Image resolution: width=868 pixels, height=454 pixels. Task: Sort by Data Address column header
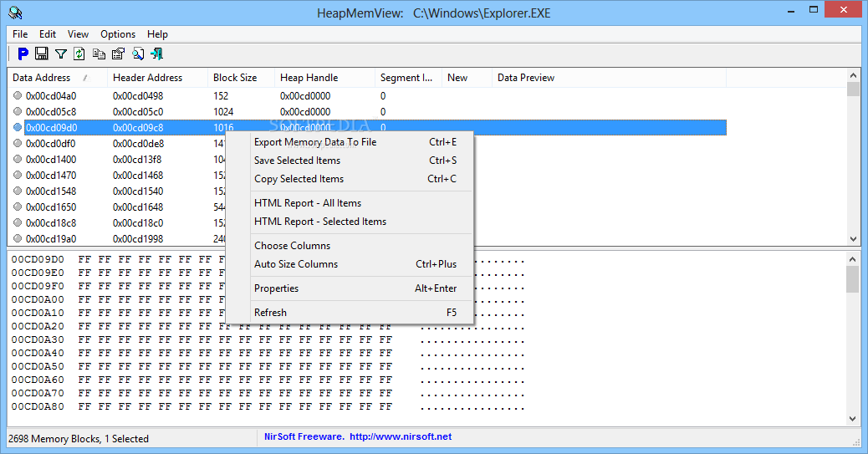pos(58,78)
